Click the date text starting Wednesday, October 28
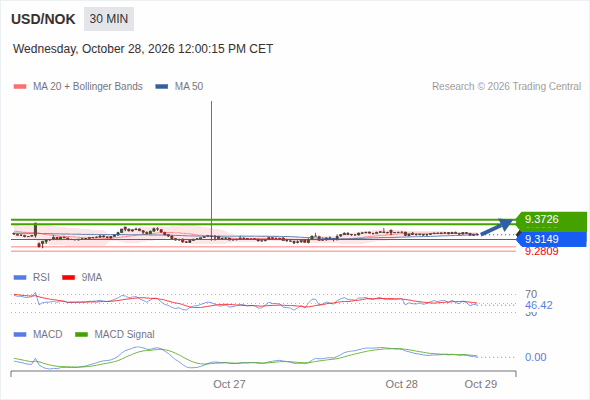 143,49
